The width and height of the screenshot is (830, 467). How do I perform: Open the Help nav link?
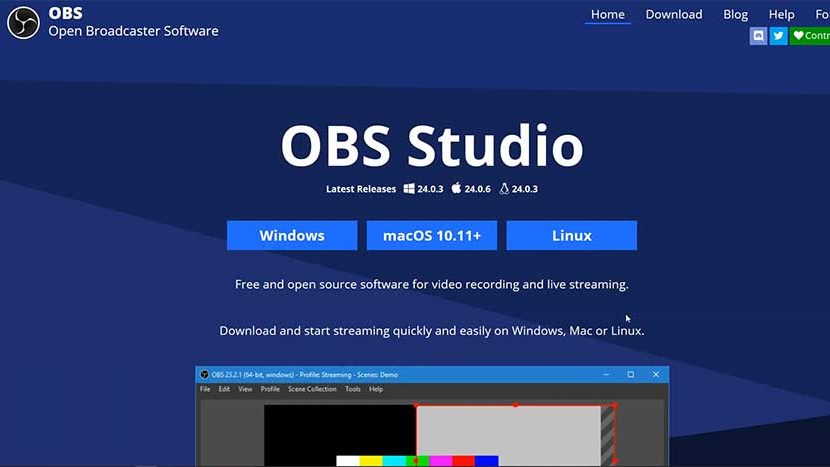point(781,14)
